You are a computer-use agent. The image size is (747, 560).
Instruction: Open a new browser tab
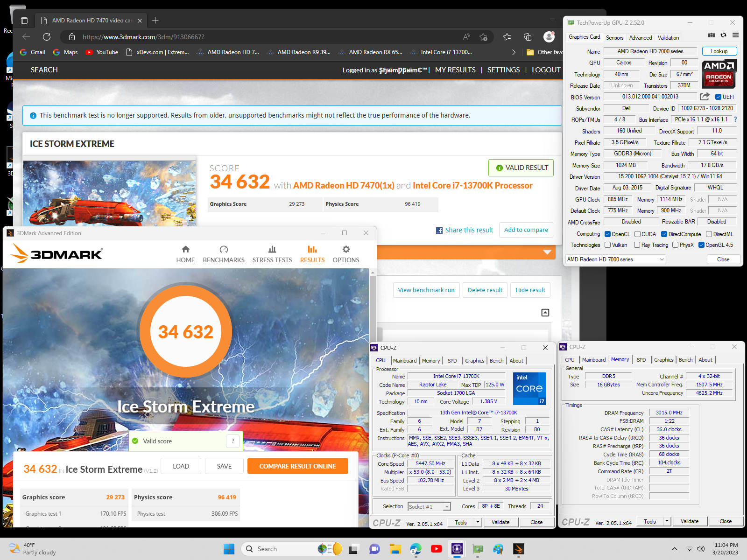pos(155,20)
